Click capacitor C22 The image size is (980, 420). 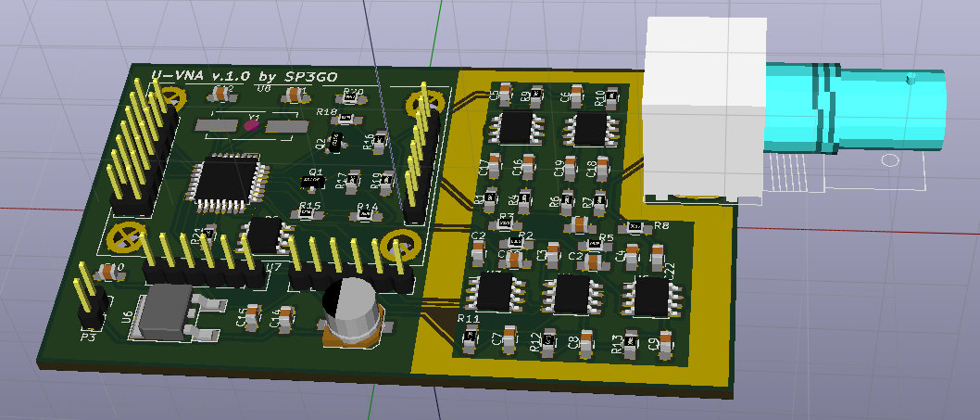(x=658, y=257)
